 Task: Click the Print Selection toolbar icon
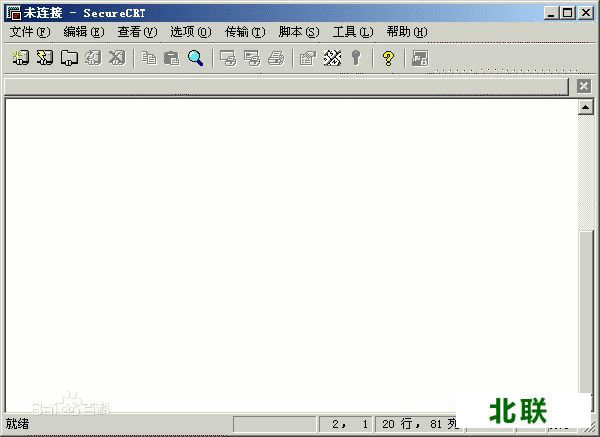[x=252, y=58]
